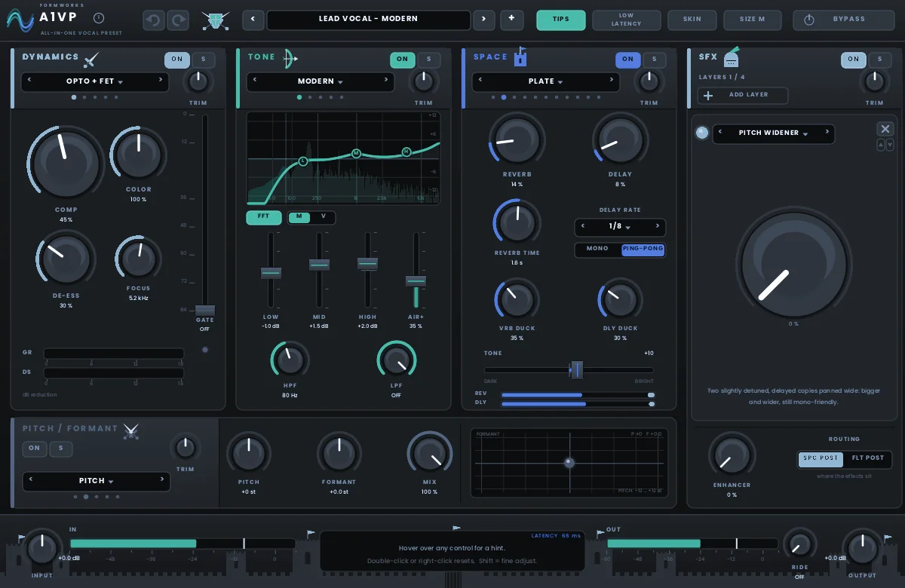Select FLT POST routing
Image resolution: width=905 pixels, height=588 pixels.
(x=868, y=458)
